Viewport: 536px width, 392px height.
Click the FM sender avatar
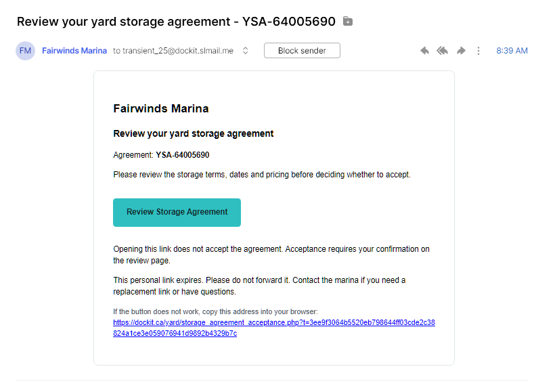point(25,51)
